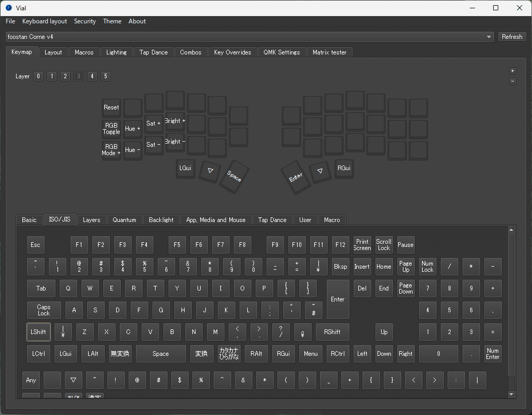The width and height of the screenshot is (532, 415).
Task: Click the Hue + key on the keymap
Action: click(133, 129)
